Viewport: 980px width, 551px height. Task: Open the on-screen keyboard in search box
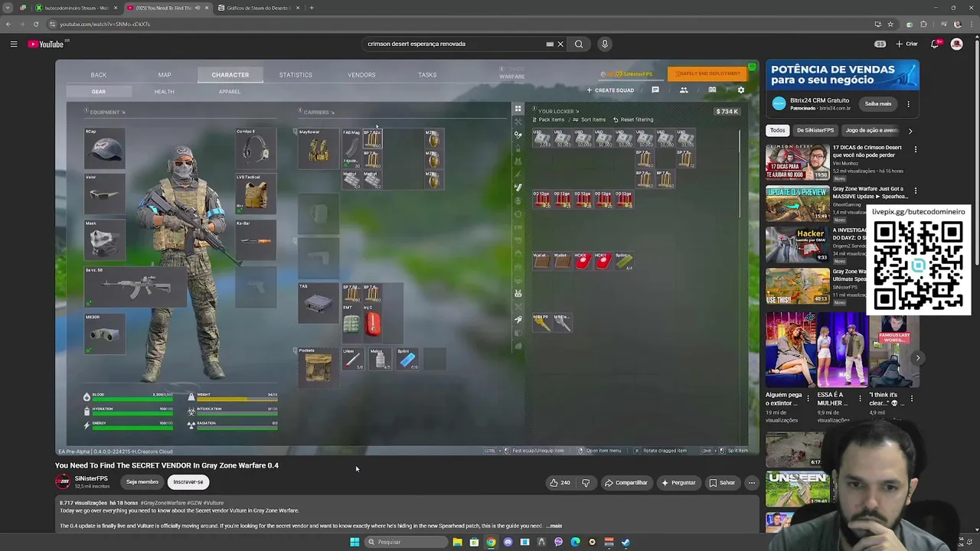pyautogui.click(x=550, y=44)
